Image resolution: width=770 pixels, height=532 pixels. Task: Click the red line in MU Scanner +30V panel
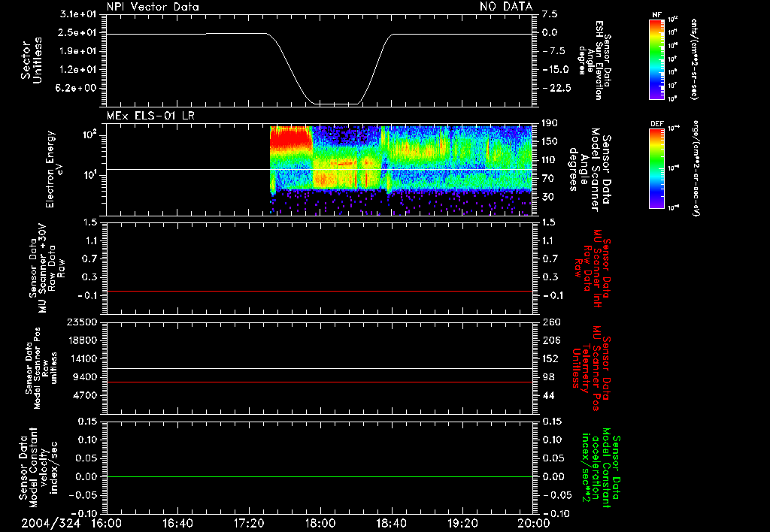click(x=320, y=291)
